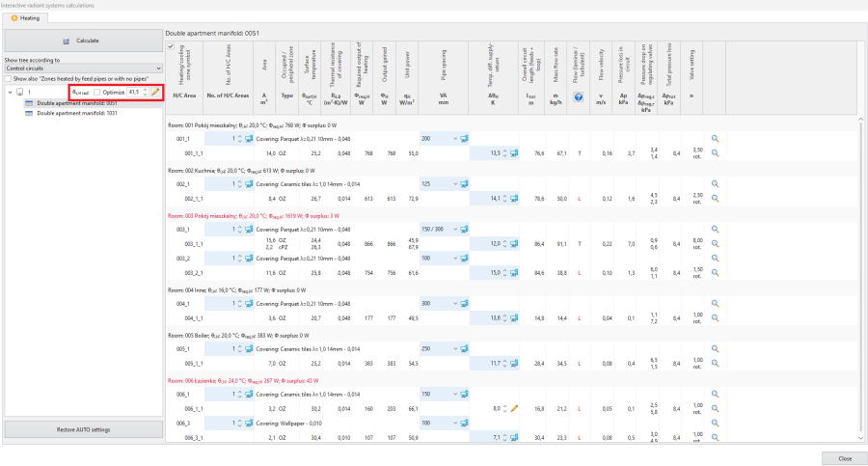Viewport: 868px width, 466px height.
Task: Switch to the Heating tab
Action: (26, 17)
